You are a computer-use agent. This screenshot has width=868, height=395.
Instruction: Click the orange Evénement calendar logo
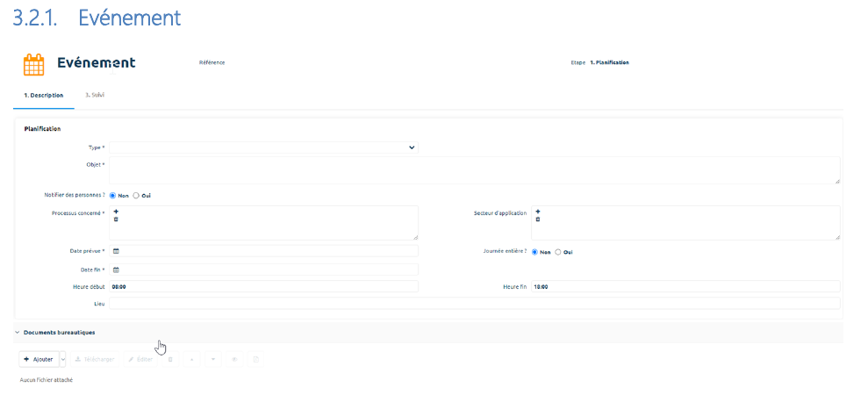(x=33, y=65)
